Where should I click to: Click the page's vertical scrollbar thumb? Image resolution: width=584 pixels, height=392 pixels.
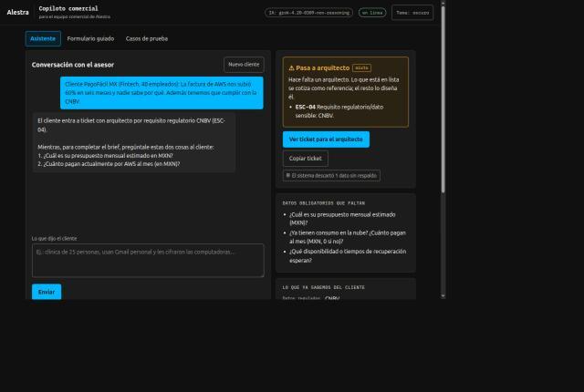point(443,99)
